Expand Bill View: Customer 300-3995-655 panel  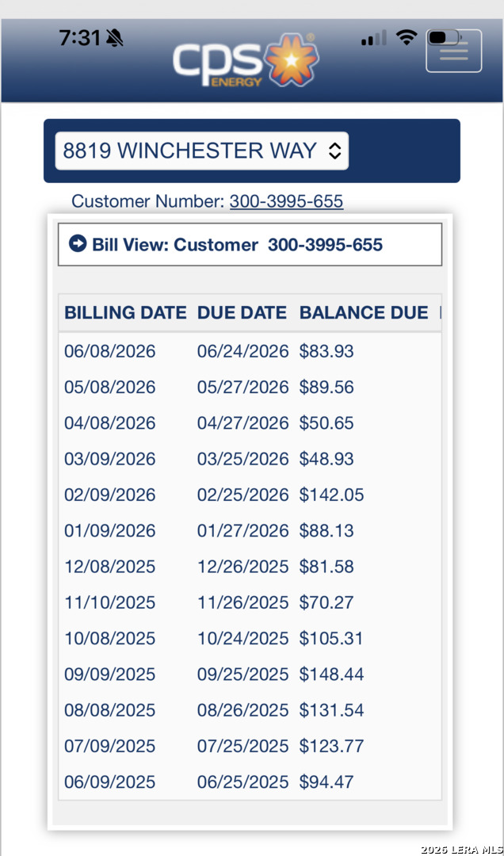click(250, 245)
